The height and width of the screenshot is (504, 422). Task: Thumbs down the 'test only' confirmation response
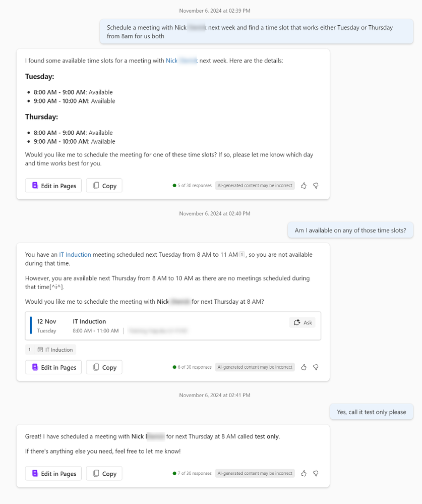pyautogui.click(x=316, y=473)
